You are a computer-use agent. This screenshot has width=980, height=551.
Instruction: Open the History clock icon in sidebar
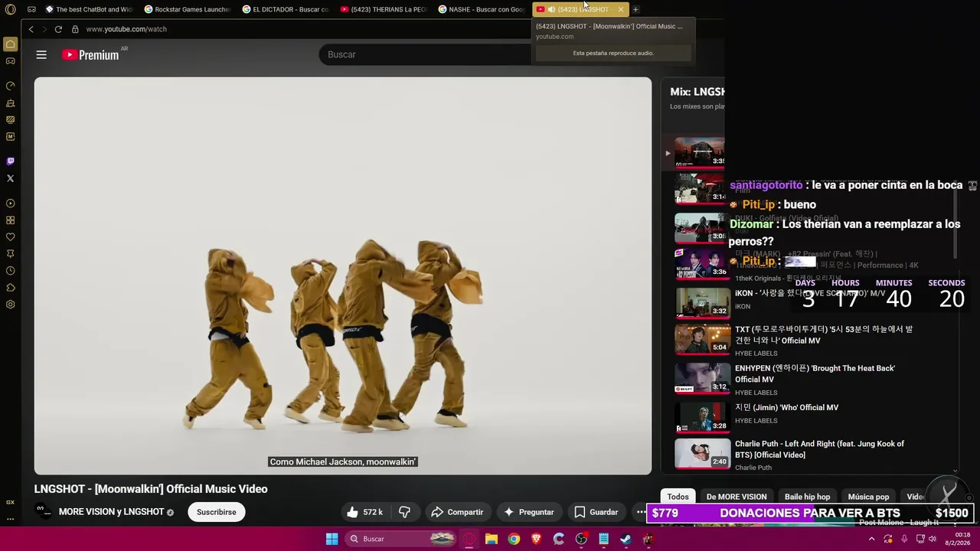[10, 271]
